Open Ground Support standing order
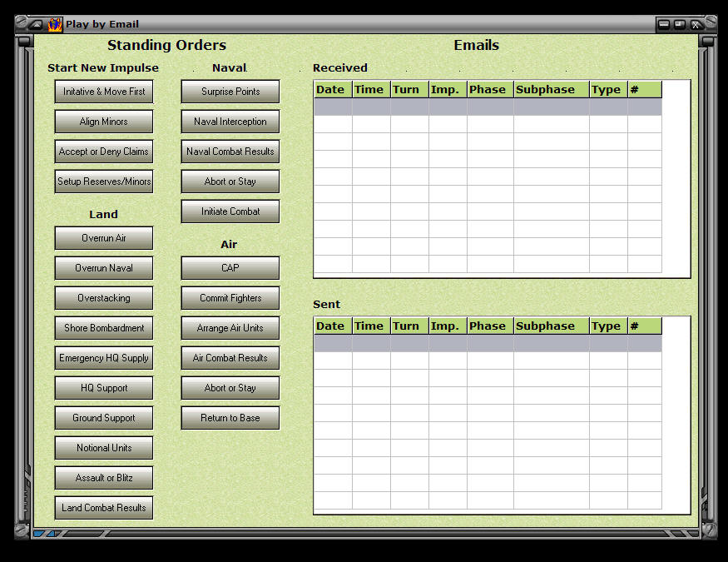This screenshot has height=562, width=728. tap(104, 418)
